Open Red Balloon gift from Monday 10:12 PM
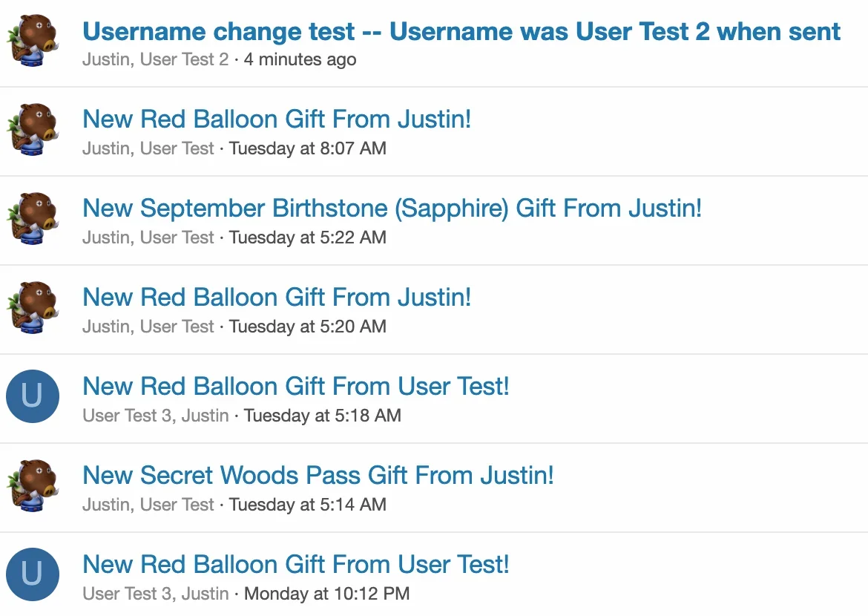 click(295, 565)
